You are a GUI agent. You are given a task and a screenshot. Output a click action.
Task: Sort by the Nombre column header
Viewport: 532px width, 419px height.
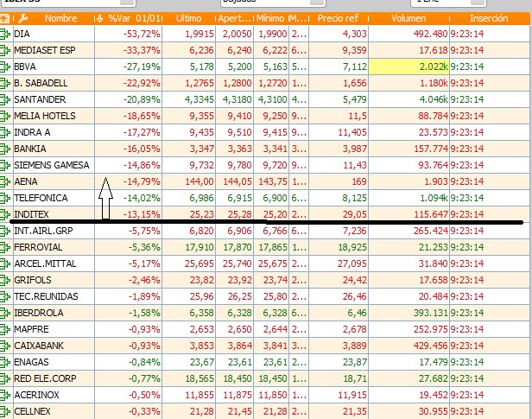tap(60, 18)
